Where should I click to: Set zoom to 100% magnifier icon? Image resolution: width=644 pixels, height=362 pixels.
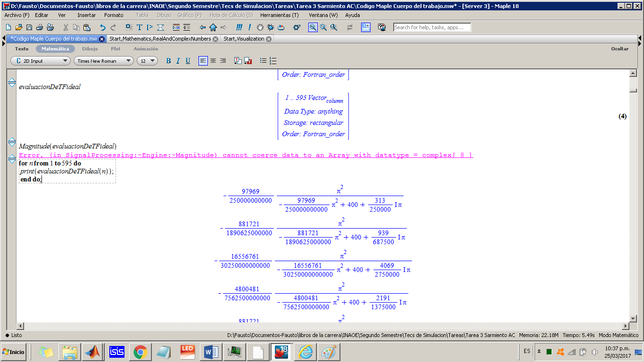313,27
